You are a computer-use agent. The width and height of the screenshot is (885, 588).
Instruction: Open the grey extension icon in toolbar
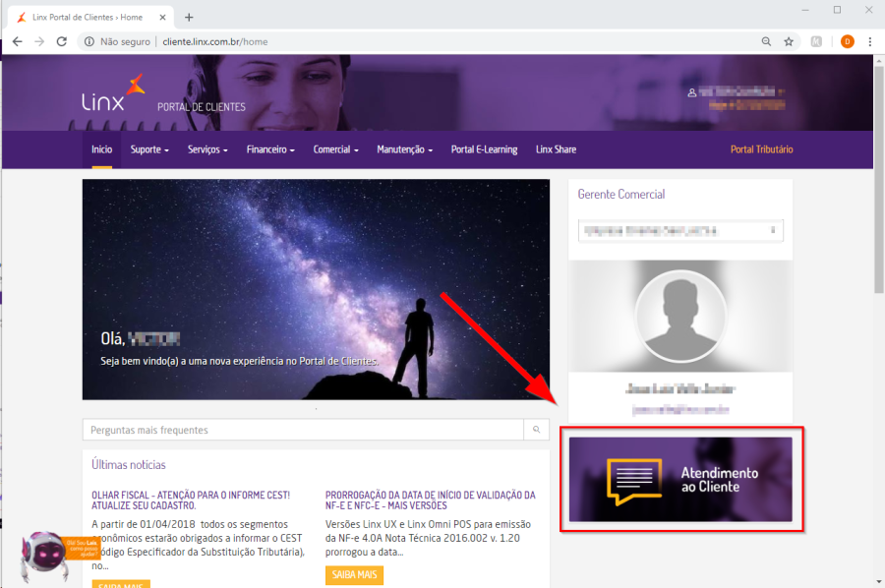[x=816, y=41]
